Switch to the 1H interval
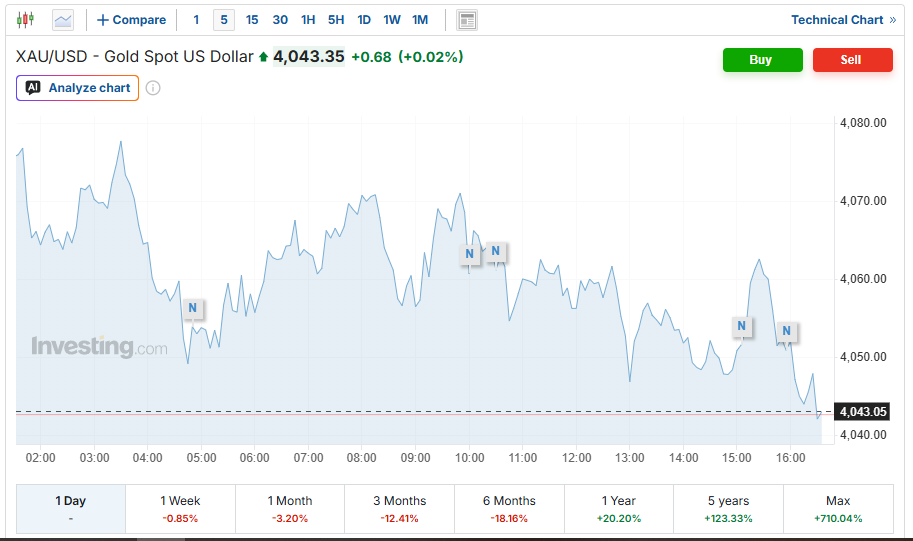Screen dimensions: 913x541 pos(308,20)
